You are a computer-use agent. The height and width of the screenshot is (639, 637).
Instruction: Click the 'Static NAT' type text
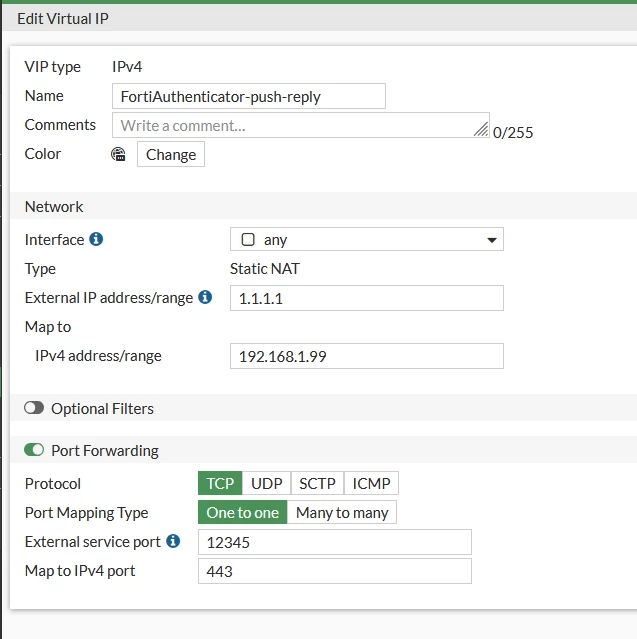[265, 269]
